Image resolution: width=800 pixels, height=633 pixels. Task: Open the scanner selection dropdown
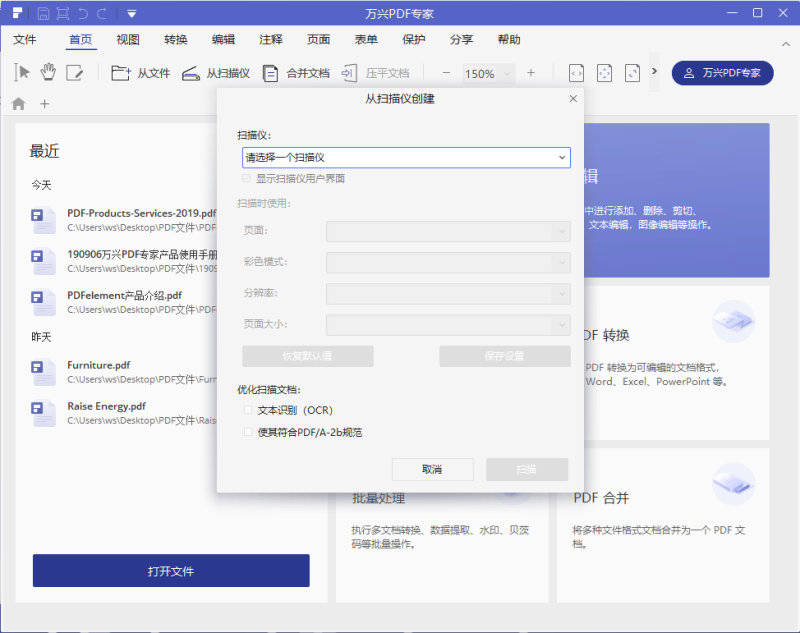click(x=405, y=157)
